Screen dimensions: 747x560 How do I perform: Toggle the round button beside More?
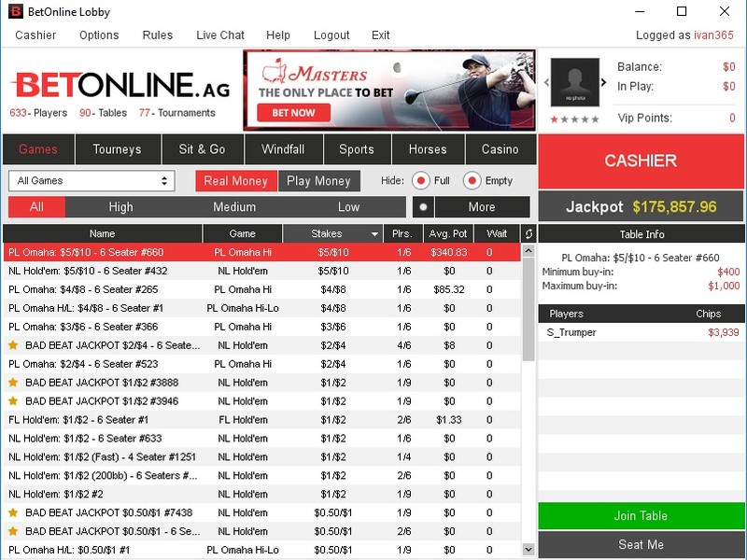(x=423, y=207)
